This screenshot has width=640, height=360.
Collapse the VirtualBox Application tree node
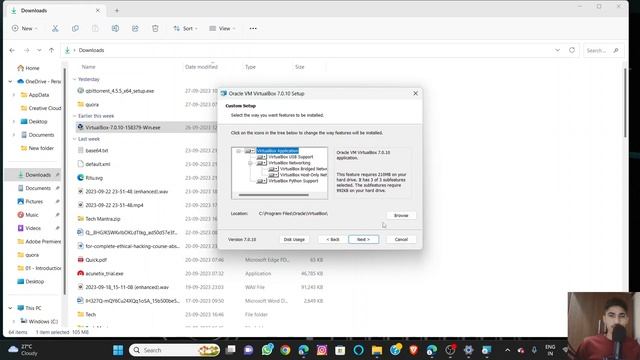click(238, 151)
